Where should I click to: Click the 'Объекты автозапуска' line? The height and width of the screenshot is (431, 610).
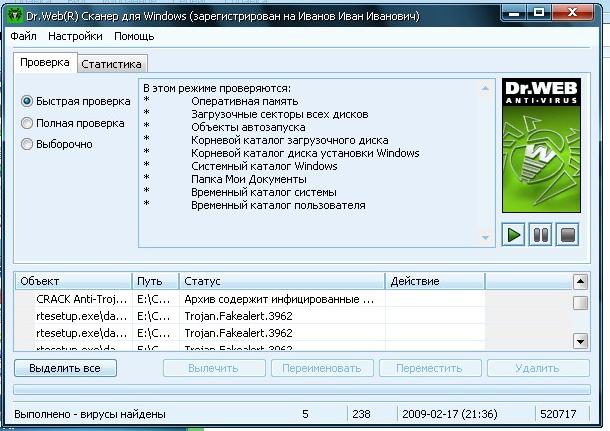click(248, 128)
